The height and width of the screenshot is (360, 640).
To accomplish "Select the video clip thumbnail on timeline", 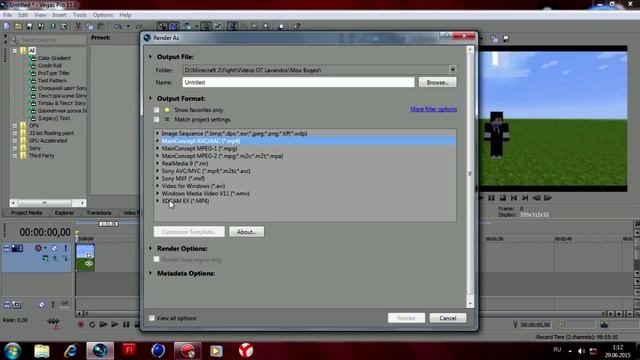I will tap(85, 257).
